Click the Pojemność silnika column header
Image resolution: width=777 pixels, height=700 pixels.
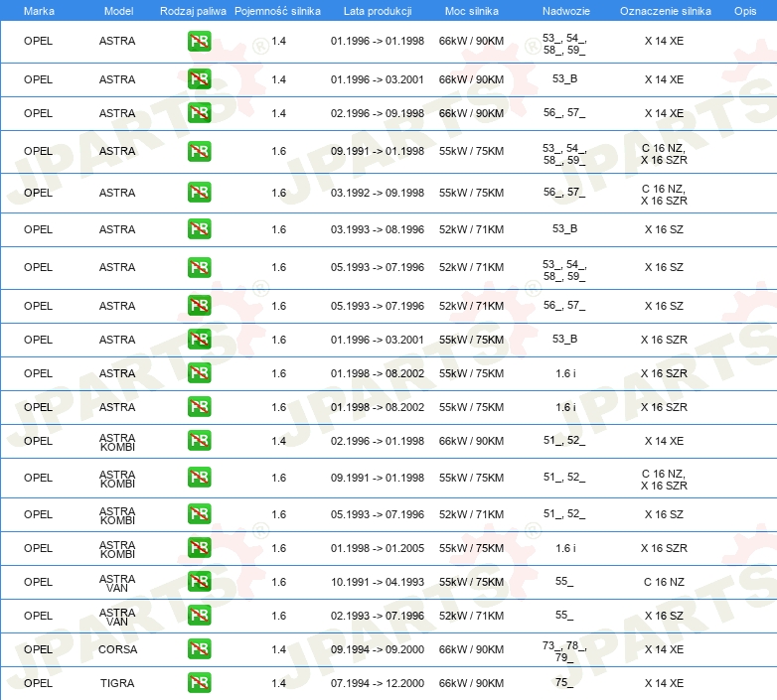point(277,11)
